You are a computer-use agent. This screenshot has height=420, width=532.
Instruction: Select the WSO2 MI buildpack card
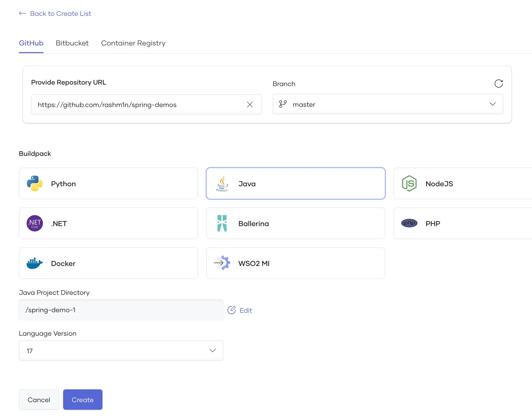coord(296,263)
